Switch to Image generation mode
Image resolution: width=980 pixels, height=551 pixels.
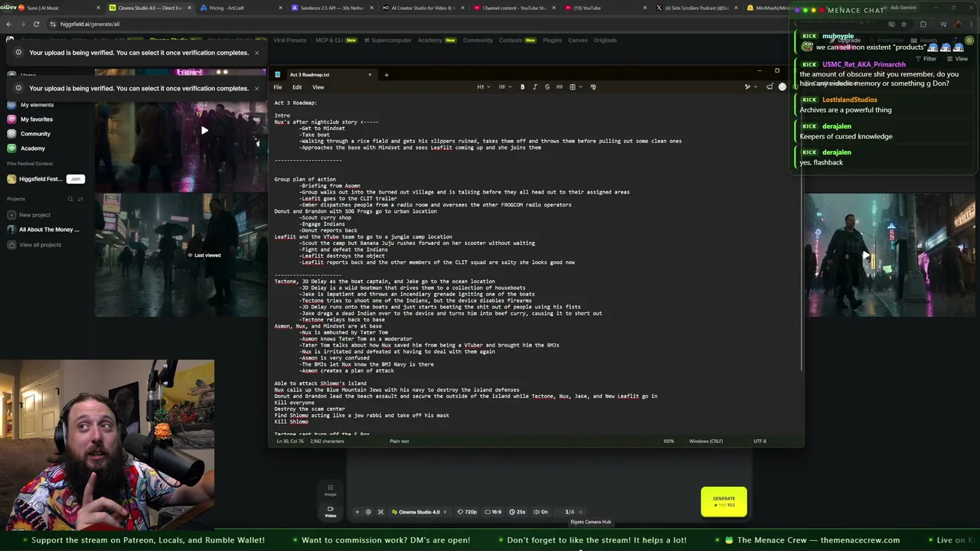tap(330, 490)
